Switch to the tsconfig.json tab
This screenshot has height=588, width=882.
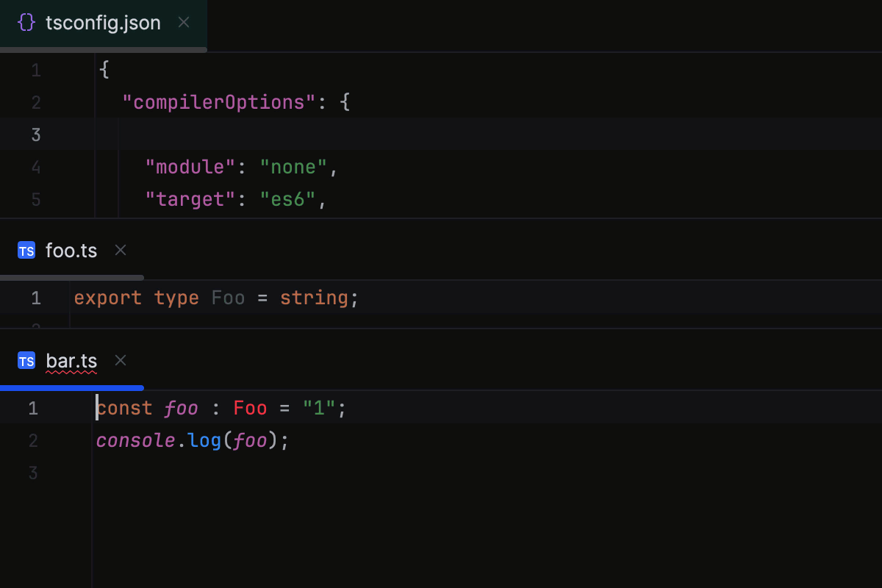click(x=103, y=22)
